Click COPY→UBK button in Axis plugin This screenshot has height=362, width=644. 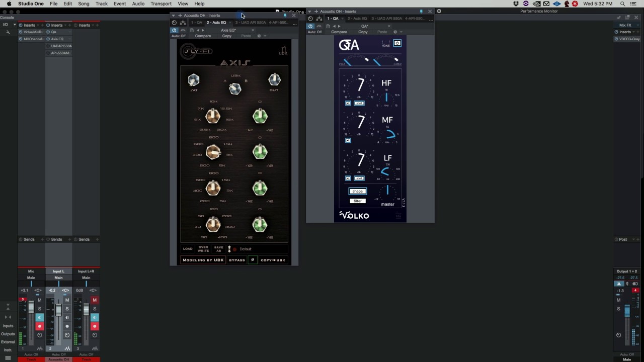273,260
